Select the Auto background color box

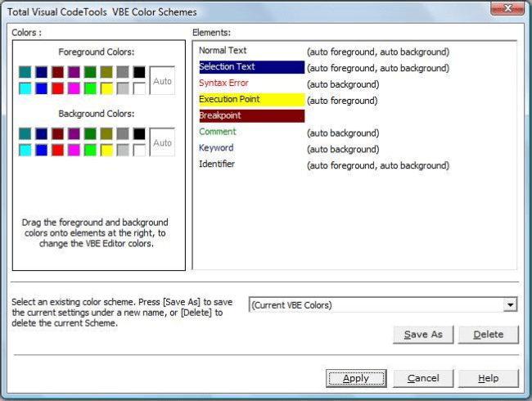pyautogui.click(x=162, y=142)
